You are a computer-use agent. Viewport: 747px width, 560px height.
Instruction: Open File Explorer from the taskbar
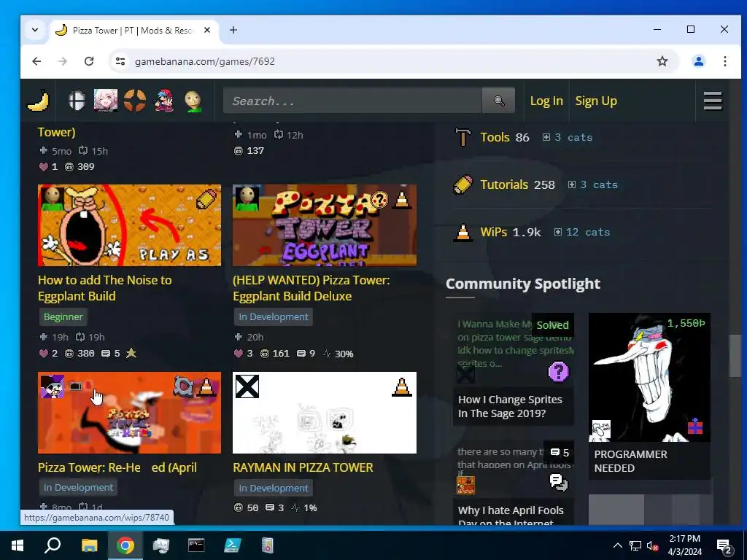point(89,545)
